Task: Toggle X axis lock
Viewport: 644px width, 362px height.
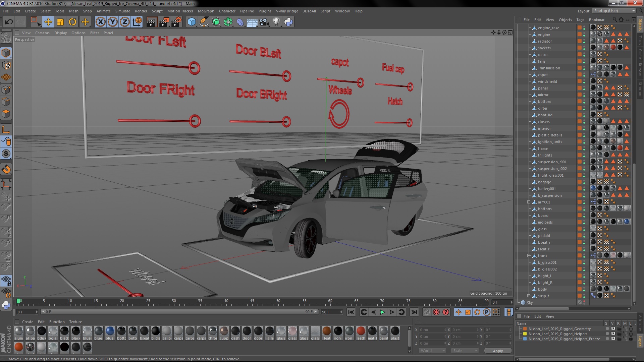Action: [100, 22]
